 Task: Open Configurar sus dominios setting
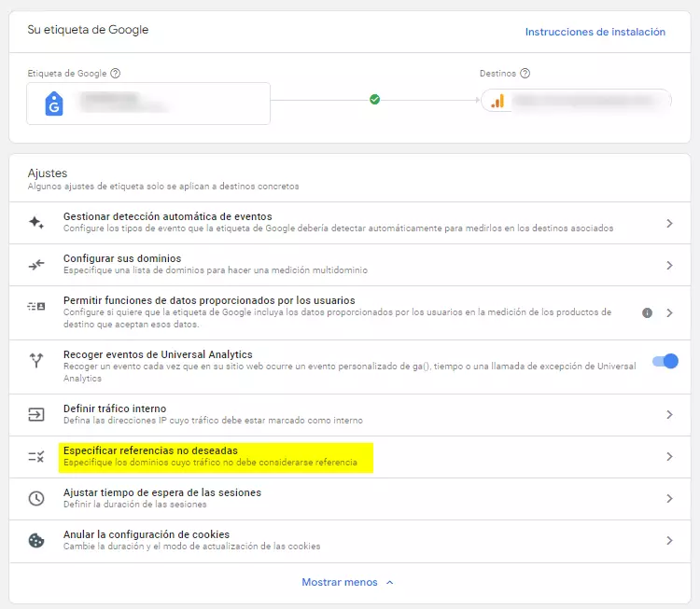350,265
